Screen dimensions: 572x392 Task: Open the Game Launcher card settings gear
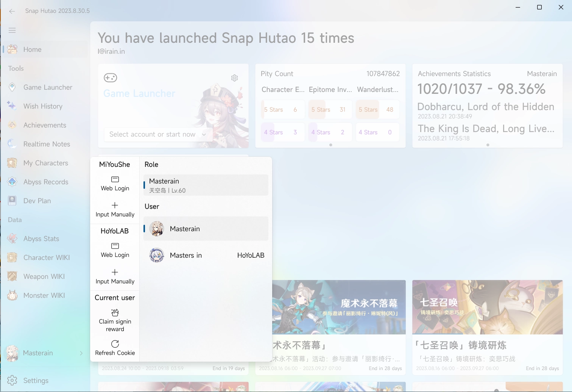(235, 78)
